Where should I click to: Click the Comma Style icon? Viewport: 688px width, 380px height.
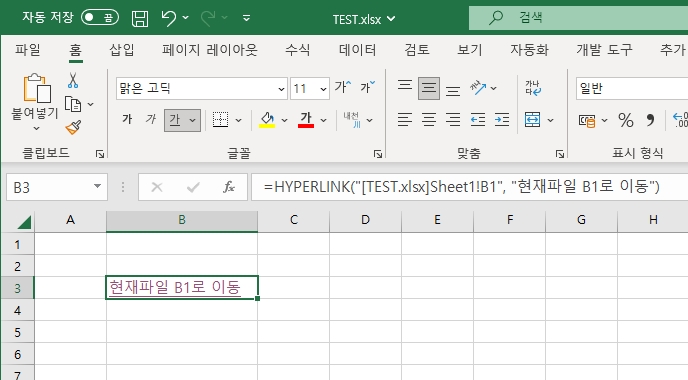point(650,120)
